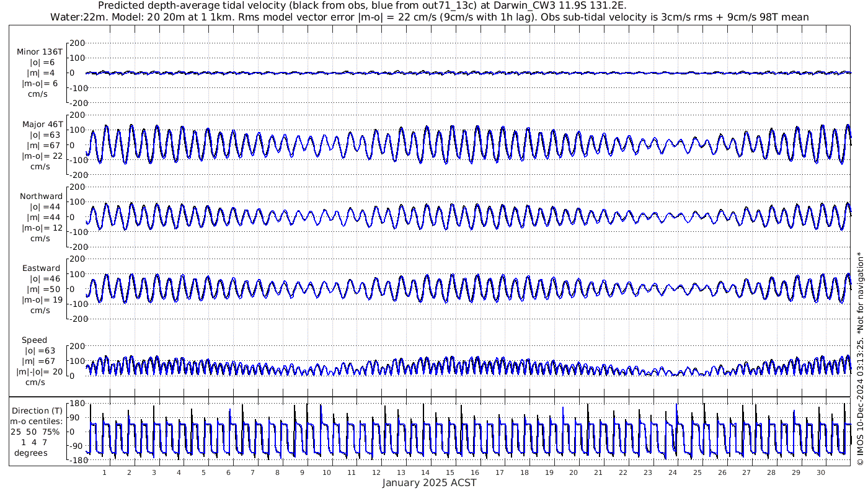Click the "100" tick of the Northward panel
Screen dimensions: 868x496
coord(77,202)
